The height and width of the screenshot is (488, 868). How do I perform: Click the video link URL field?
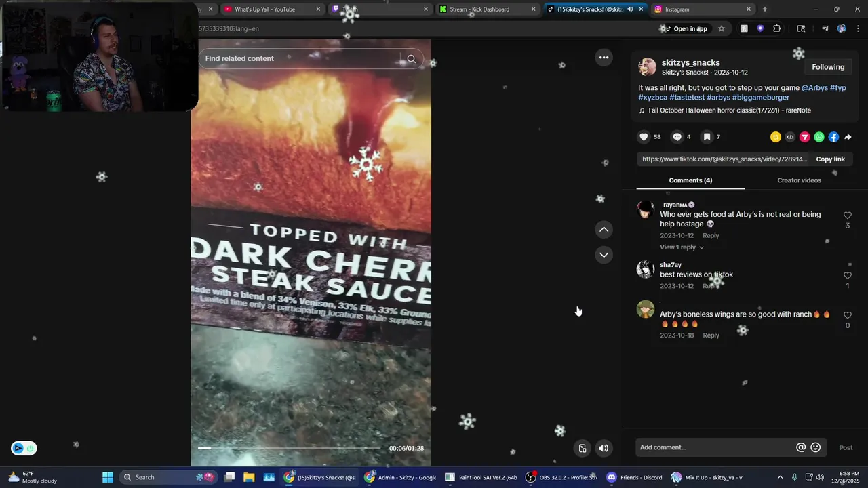(723, 159)
